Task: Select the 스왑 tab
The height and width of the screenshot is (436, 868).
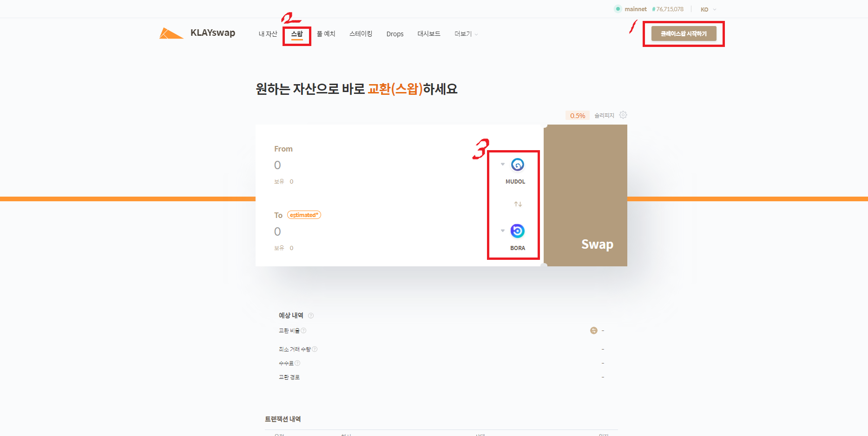Action: click(x=297, y=34)
